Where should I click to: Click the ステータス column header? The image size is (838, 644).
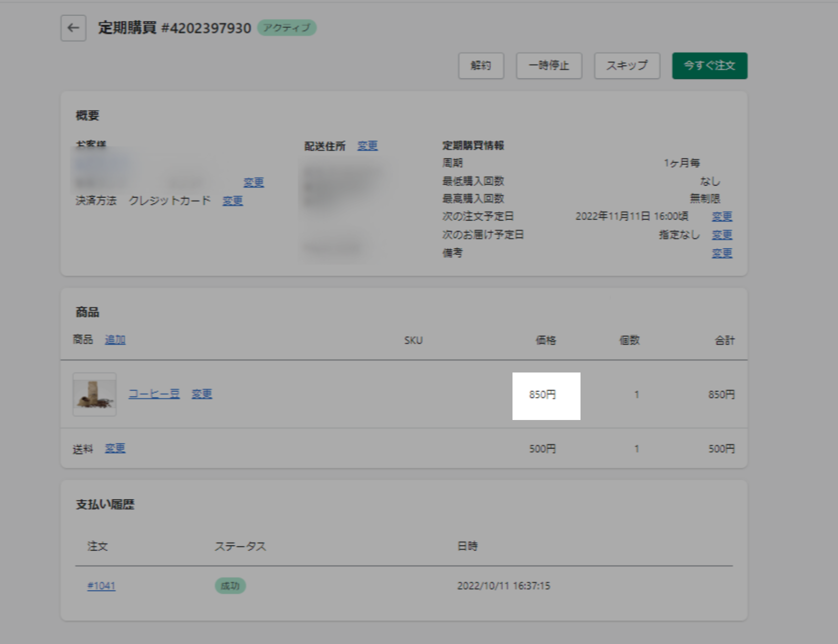coord(240,546)
